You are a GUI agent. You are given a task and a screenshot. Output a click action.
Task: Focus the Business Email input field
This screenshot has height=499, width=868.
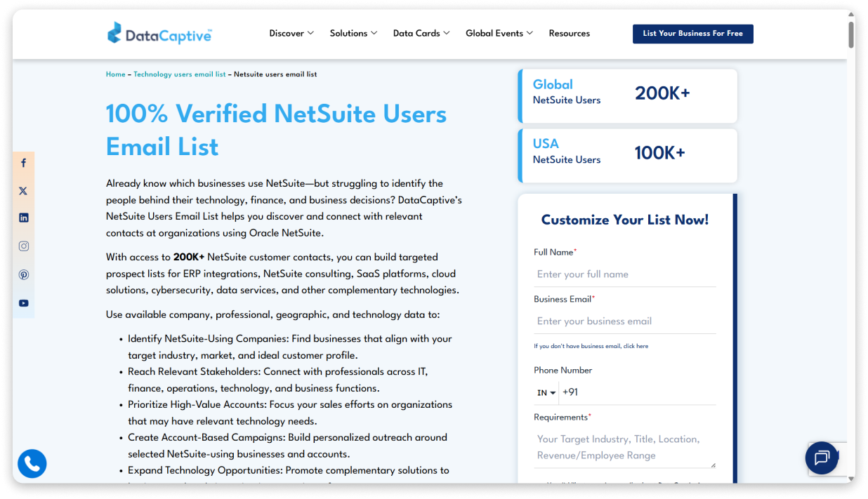tap(625, 321)
